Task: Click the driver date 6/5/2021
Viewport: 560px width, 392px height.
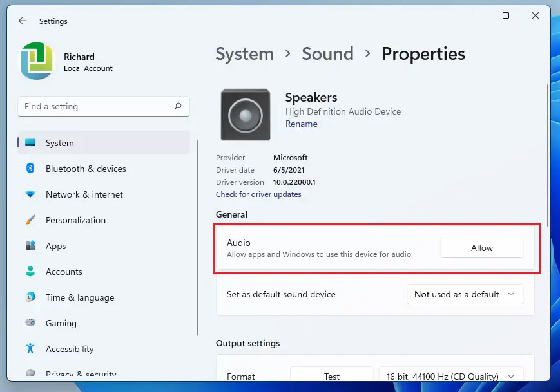Action: [x=289, y=170]
